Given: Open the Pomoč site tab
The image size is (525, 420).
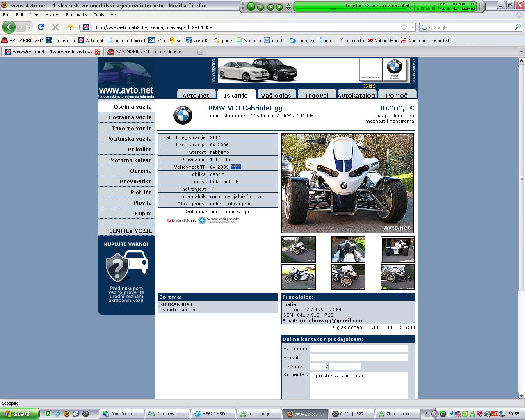Looking at the screenshot, I should pyautogui.click(x=397, y=95).
